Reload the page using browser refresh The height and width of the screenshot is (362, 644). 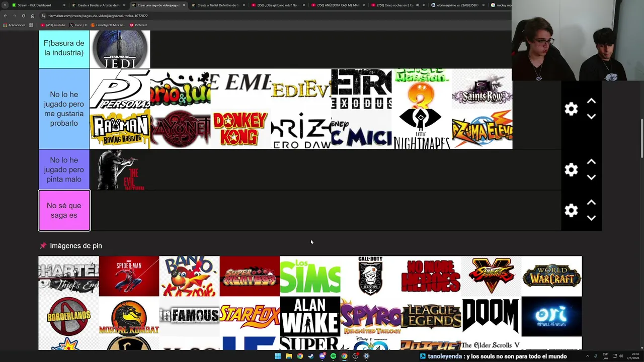pos(23,16)
